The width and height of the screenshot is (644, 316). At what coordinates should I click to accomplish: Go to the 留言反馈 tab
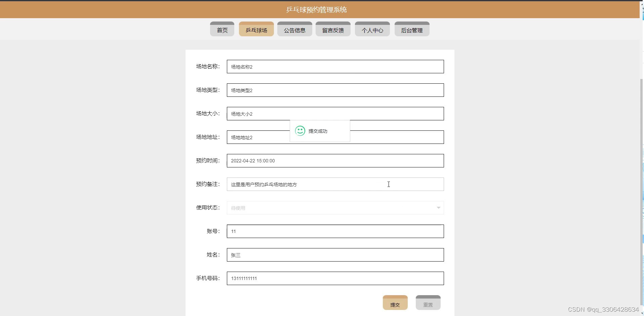pyautogui.click(x=333, y=29)
